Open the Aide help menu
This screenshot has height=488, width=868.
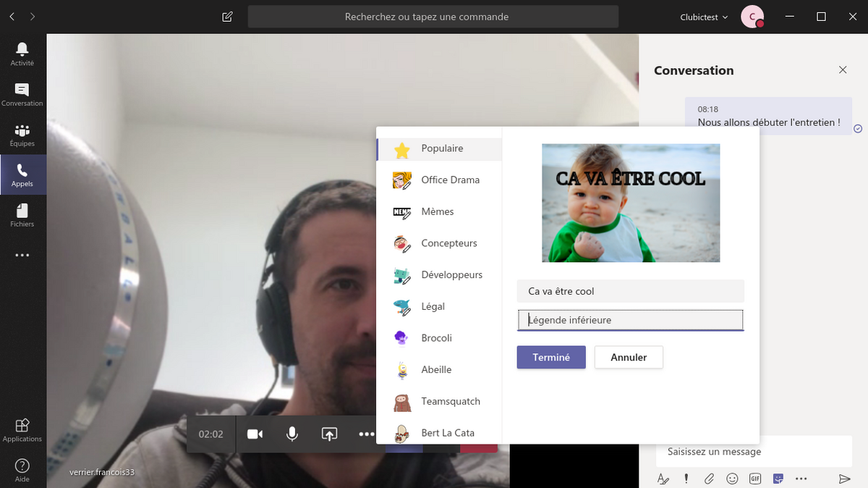point(22,470)
